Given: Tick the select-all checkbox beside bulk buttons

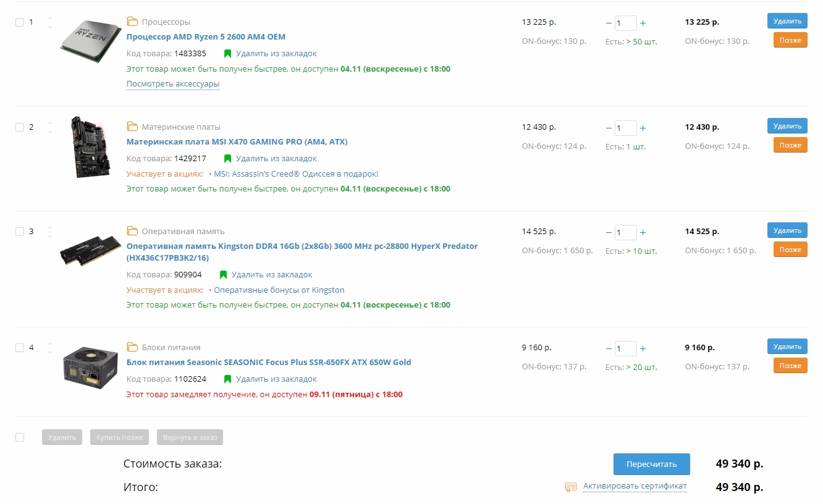Looking at the screenshot, I should point(19,437).
